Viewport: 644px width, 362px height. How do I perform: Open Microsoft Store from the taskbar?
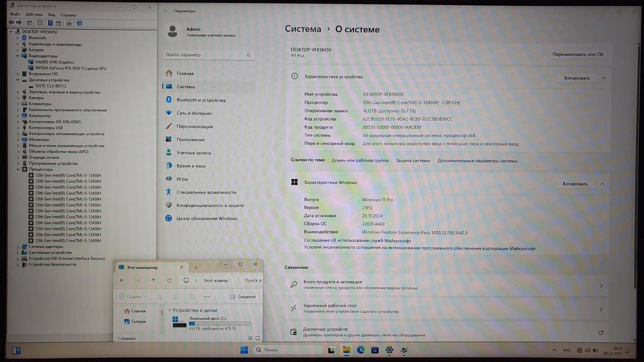(x=375, y=350)
